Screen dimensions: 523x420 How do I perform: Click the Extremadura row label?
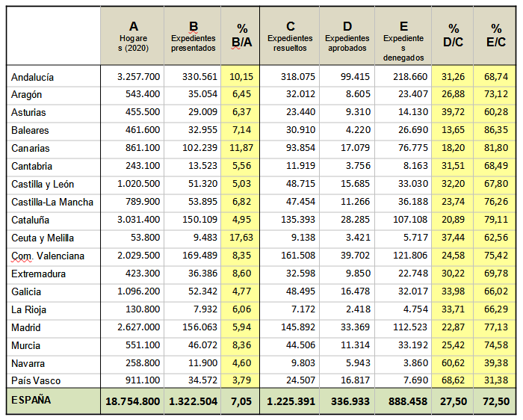[38, 274]
